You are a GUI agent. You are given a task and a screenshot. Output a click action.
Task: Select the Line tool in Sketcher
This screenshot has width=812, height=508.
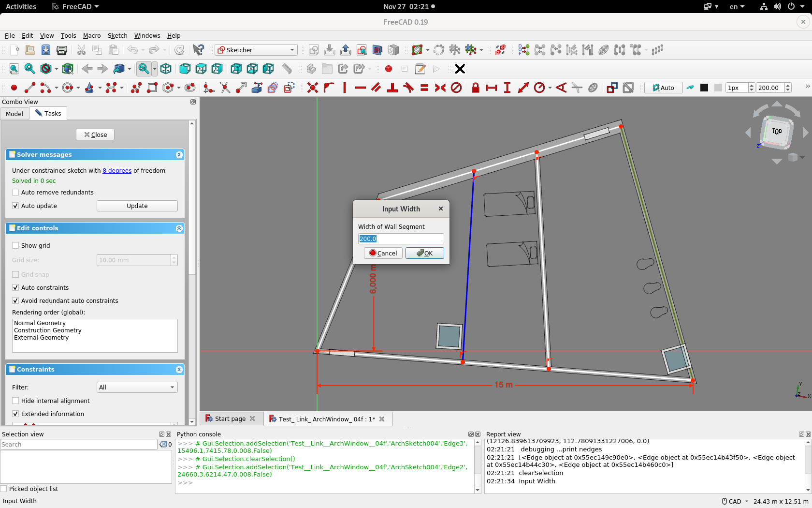coord(29,88)
